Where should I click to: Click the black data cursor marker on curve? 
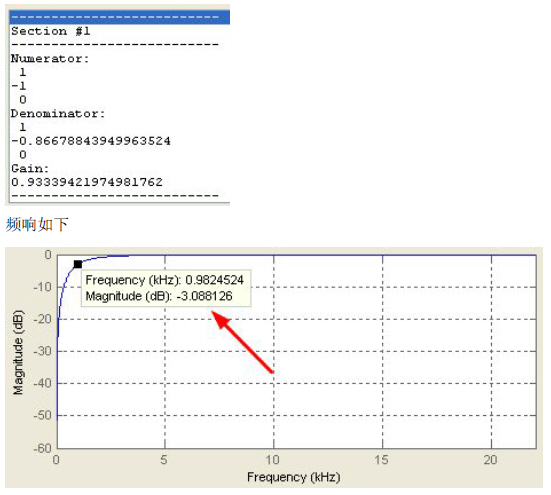tap(78, 264)
